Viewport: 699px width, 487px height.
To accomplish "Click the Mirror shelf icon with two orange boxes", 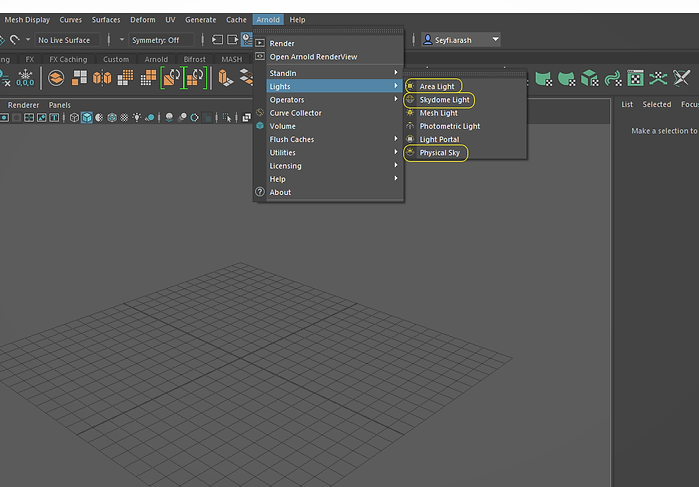I will (x=102, y=78).
